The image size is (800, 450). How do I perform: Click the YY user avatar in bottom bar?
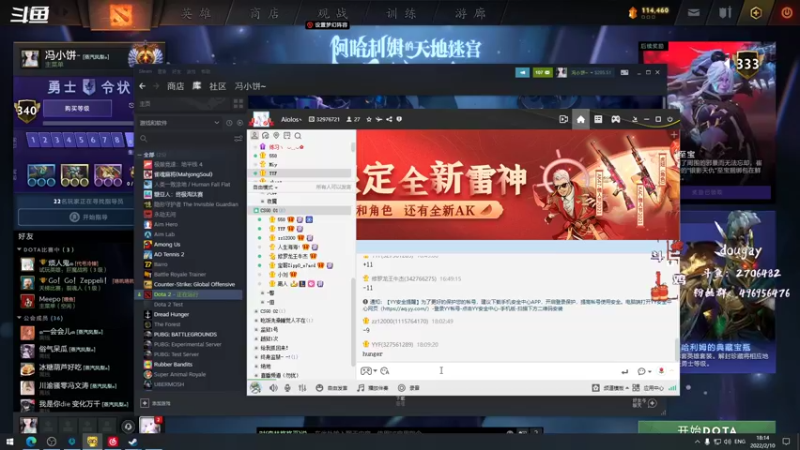coord(256,388)
